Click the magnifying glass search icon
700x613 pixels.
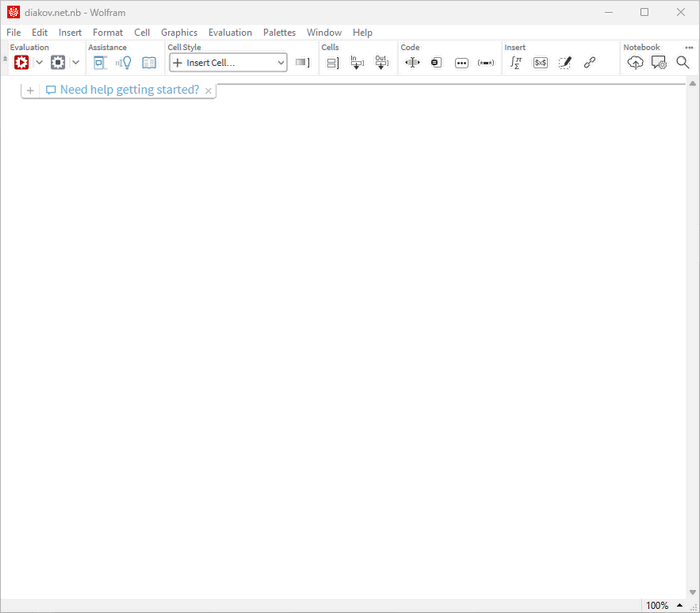coord(683,62)
